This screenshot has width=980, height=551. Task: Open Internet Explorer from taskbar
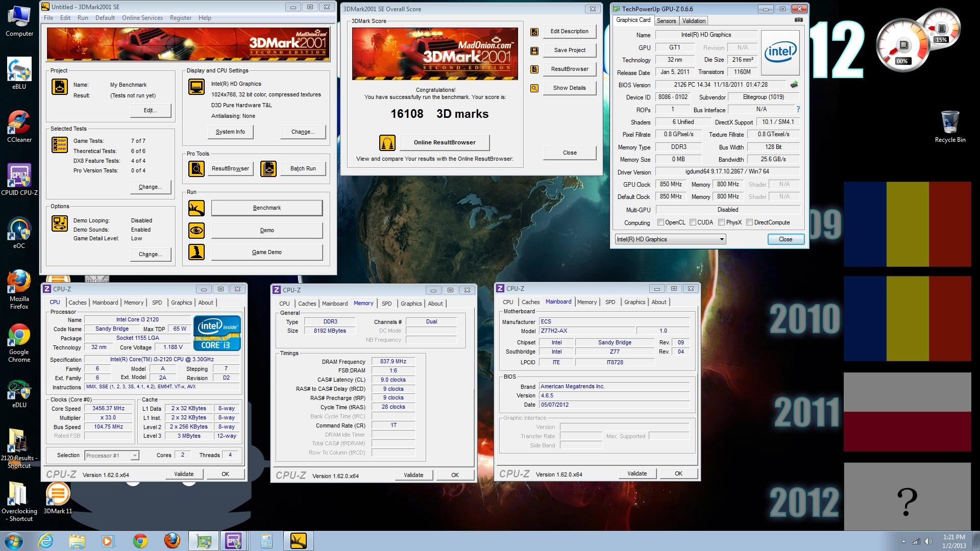[45, 541]
